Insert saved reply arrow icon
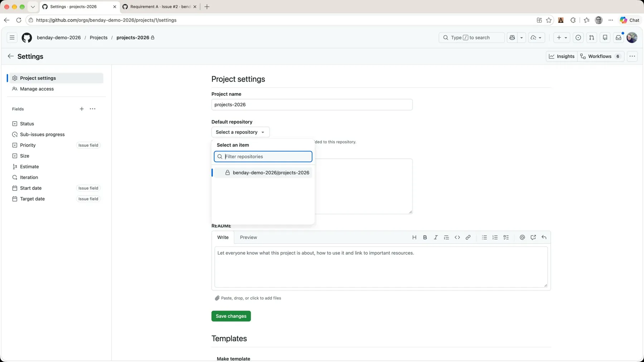This screenshot has width=644, height=362. (544, 237)
